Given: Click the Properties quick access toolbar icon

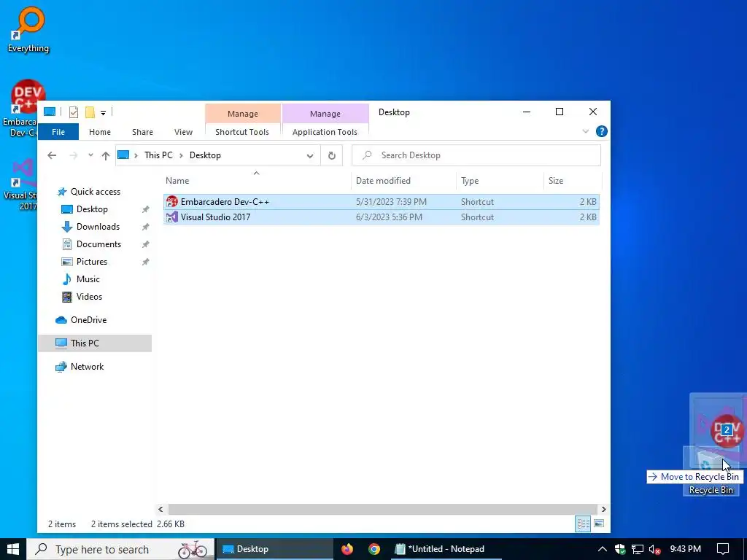Looking at the screenshot, I should point(74,112).
